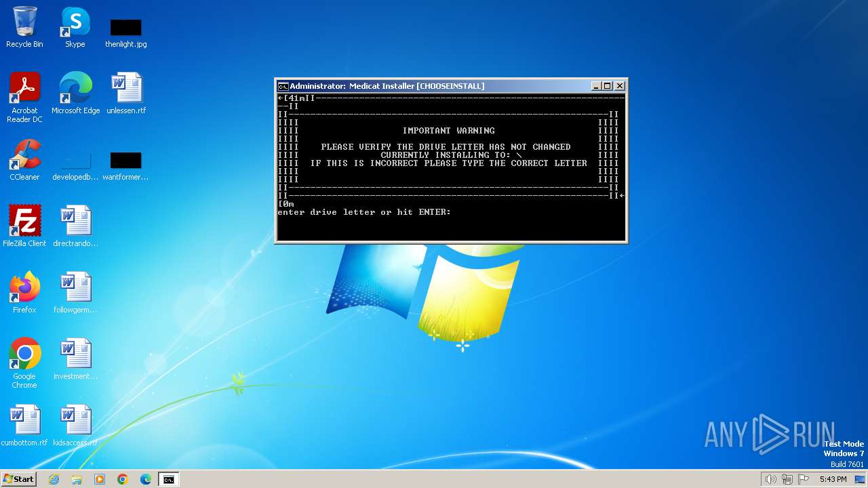This screenshot has height=488, width=868.
Task: Open Chrome from the taskbar
Action: coord(123,479)
